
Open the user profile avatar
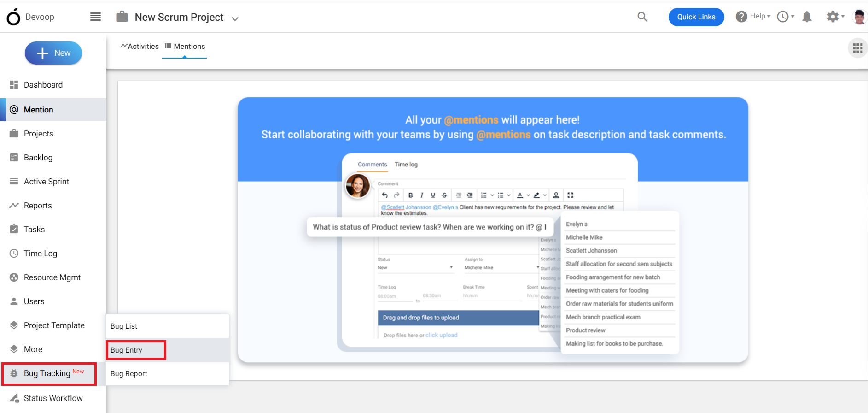point(859,17)
